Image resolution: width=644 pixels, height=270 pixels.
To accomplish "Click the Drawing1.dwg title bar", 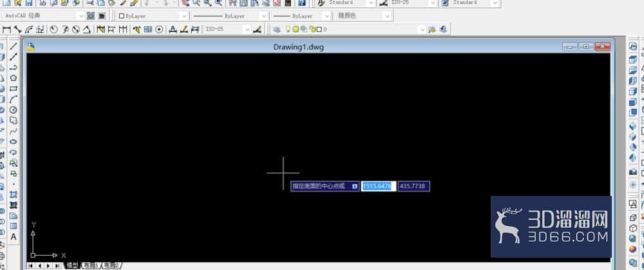I will pos(299,47).
